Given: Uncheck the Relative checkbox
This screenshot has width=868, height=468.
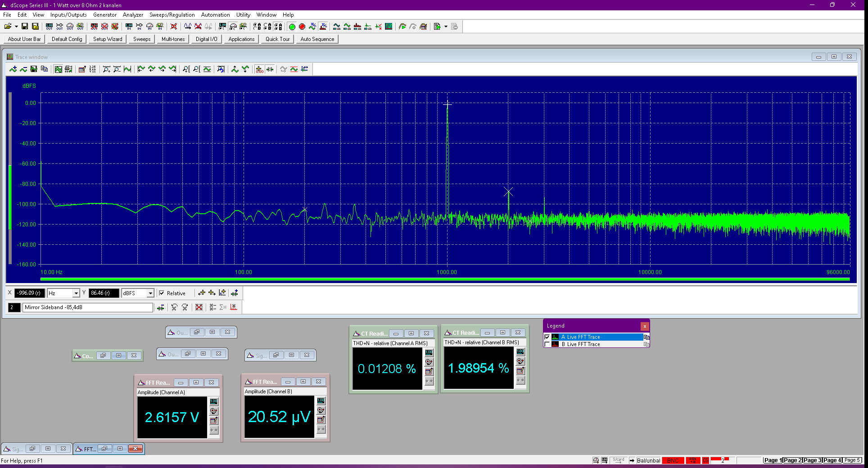Looking at the screenshot, I should click(162, 293).
